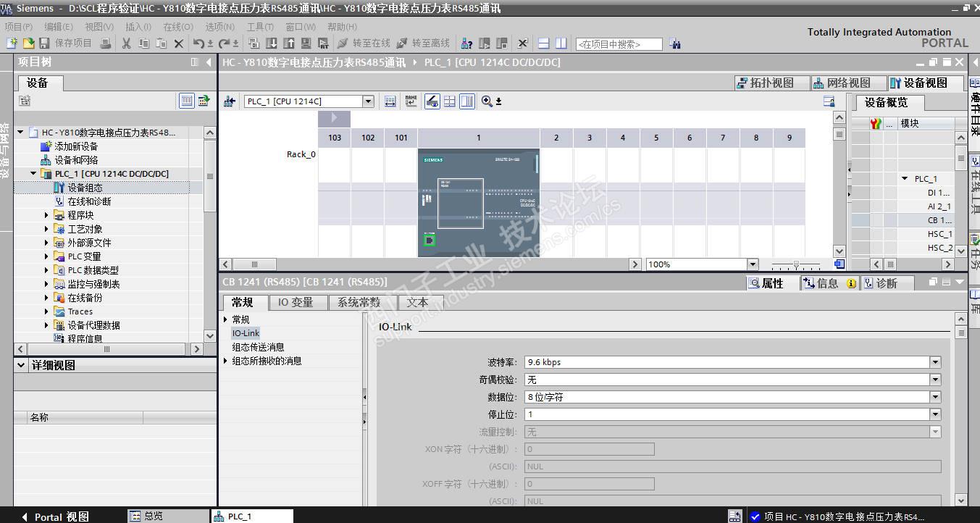Select 设备和网络 in project tree
980x523 pixels.
coord(75,160)
